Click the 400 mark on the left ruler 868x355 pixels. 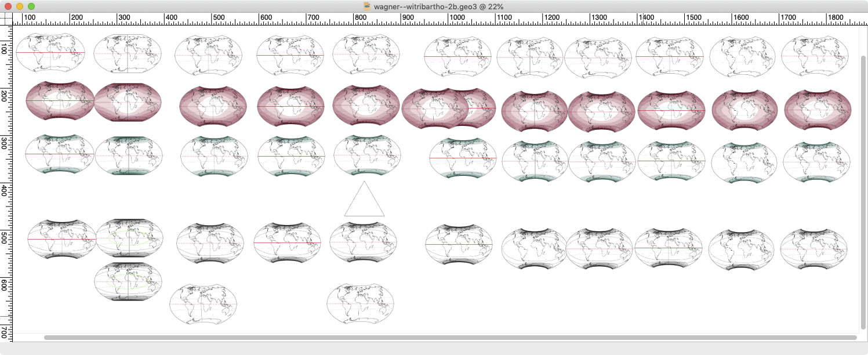pos(6,191)
